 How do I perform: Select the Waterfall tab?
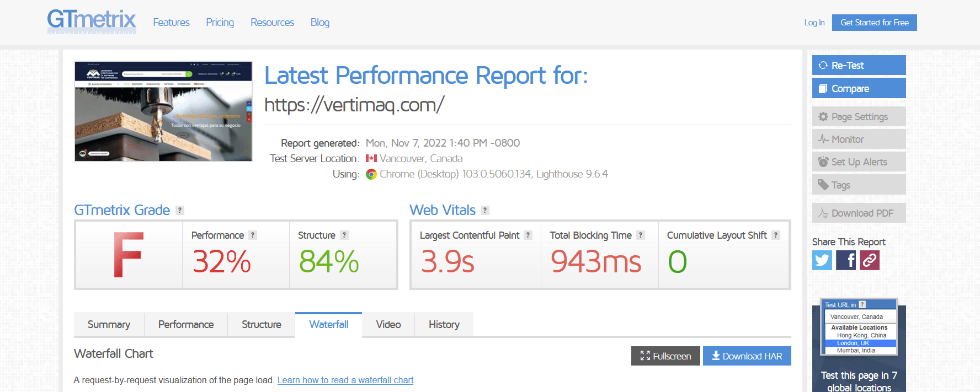click(329, 325)
